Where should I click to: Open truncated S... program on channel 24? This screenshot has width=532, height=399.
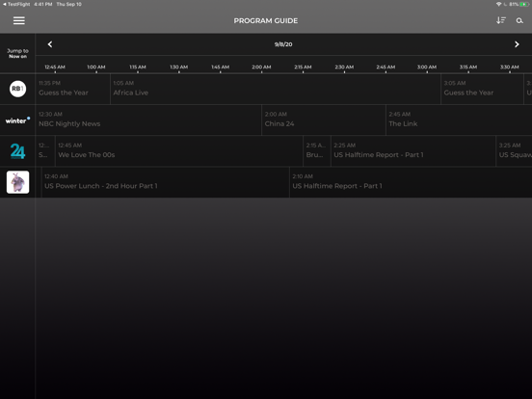tap(45, 151)
